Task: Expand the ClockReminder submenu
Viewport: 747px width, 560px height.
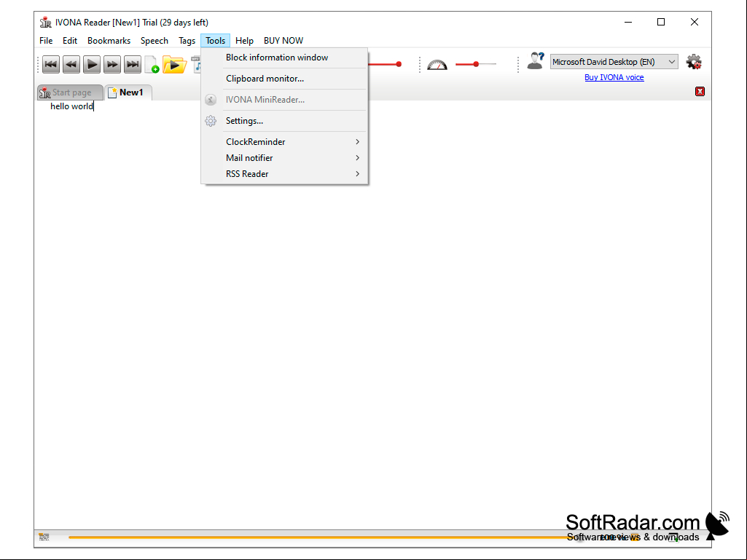Action: click(x=284, y=142)
